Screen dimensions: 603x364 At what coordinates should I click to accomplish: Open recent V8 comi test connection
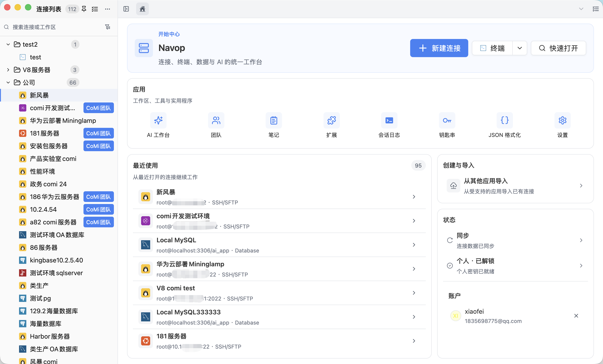[x=279, y=293]
